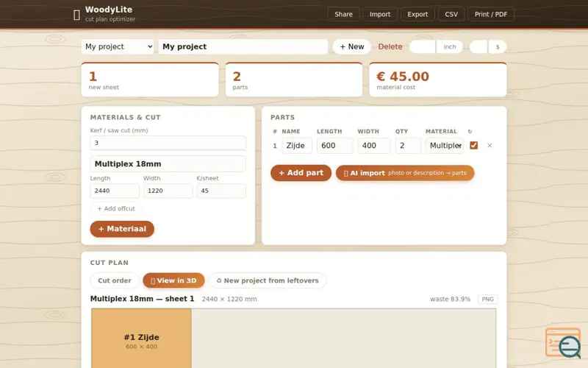Open the Material dropdown for Zijde part
The width and height of the screenshot is (588, 368).
[445, 146]
